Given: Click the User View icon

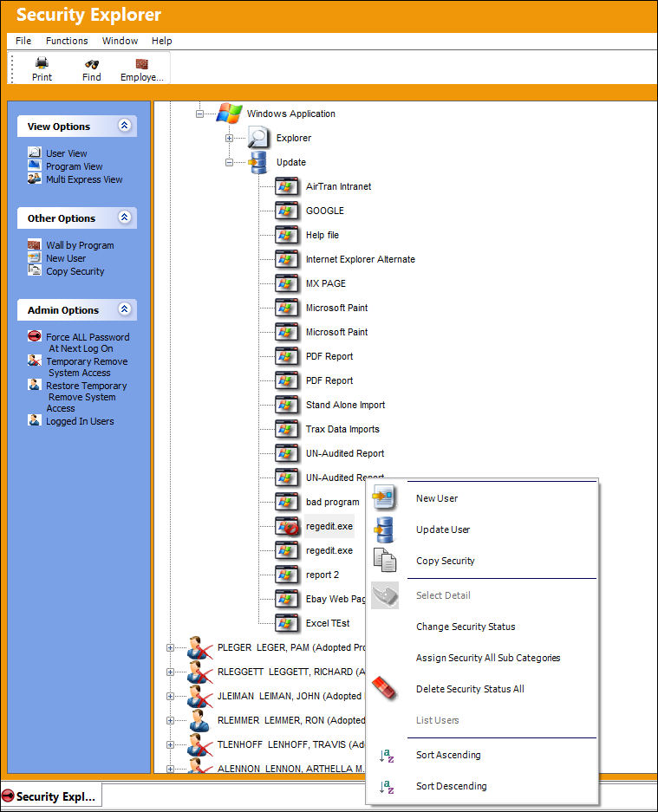Looking at the screenshot, I should pyautogui.click(x=34, y=153).
